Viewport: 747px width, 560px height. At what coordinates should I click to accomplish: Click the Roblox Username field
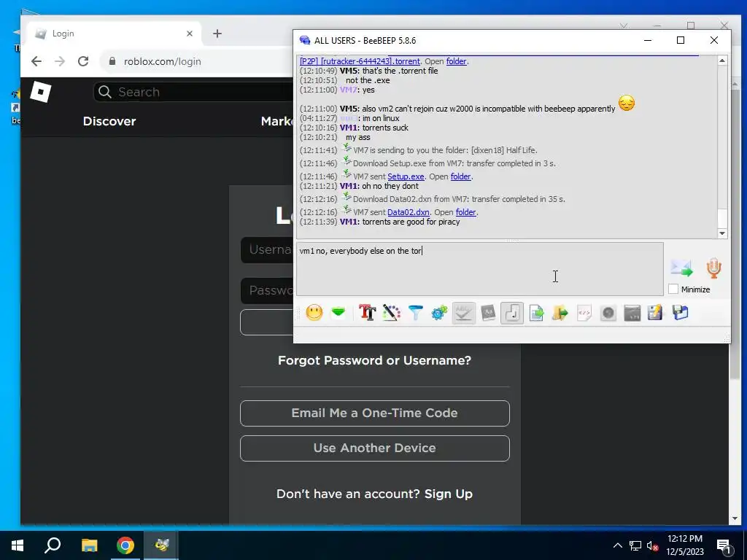[267, 249]
